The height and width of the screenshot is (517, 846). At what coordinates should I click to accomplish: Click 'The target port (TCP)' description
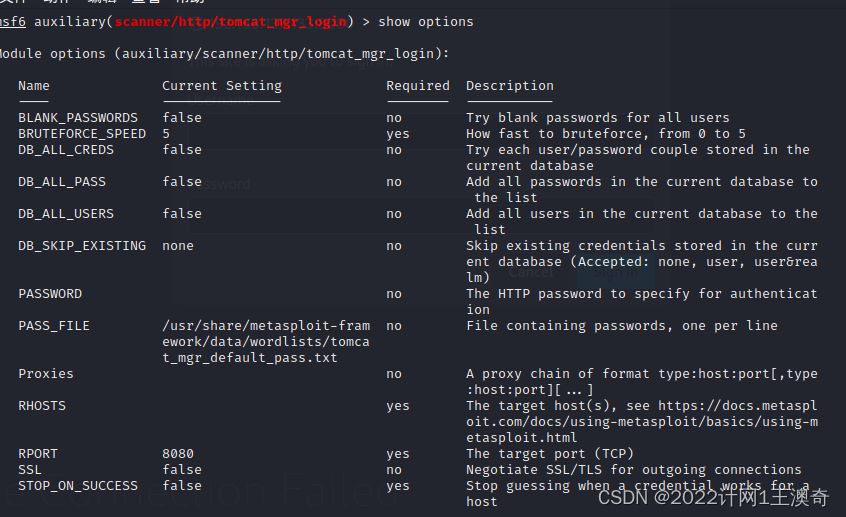(550, 454)
